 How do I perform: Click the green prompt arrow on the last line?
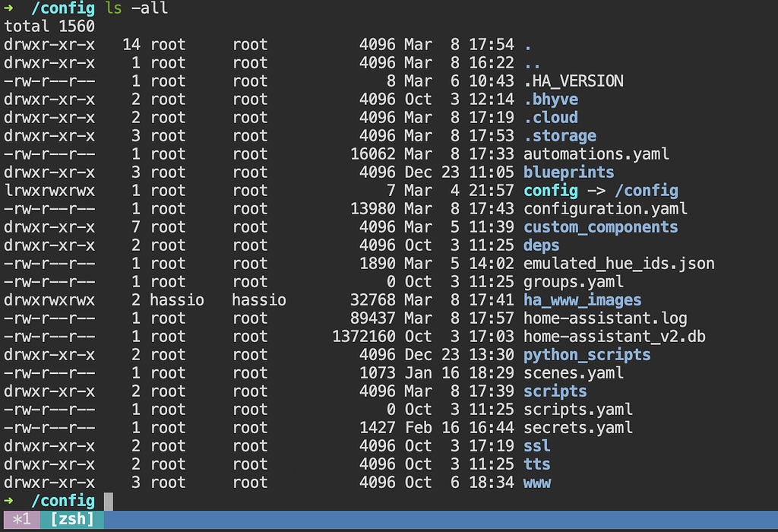(x=8, y=501)
